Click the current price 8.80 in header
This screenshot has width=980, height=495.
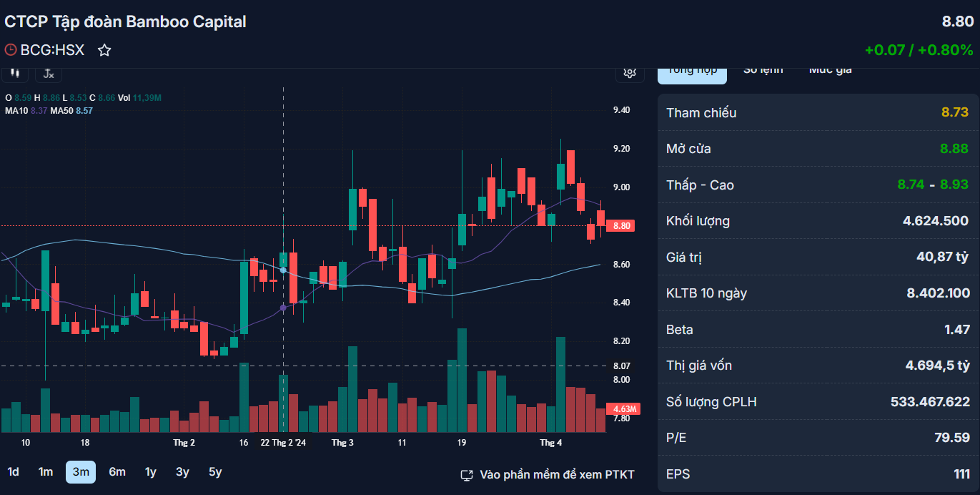[957, 21]
